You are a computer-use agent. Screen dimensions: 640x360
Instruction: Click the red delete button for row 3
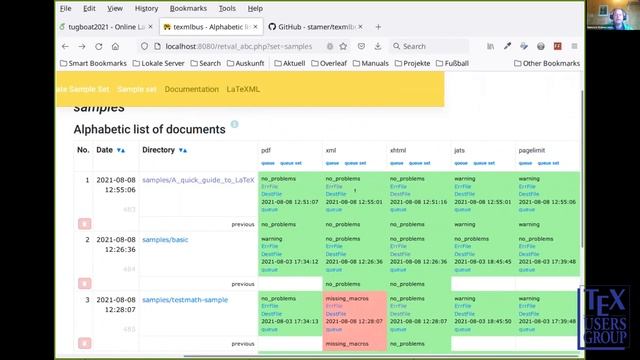click(x=84, y=343)
